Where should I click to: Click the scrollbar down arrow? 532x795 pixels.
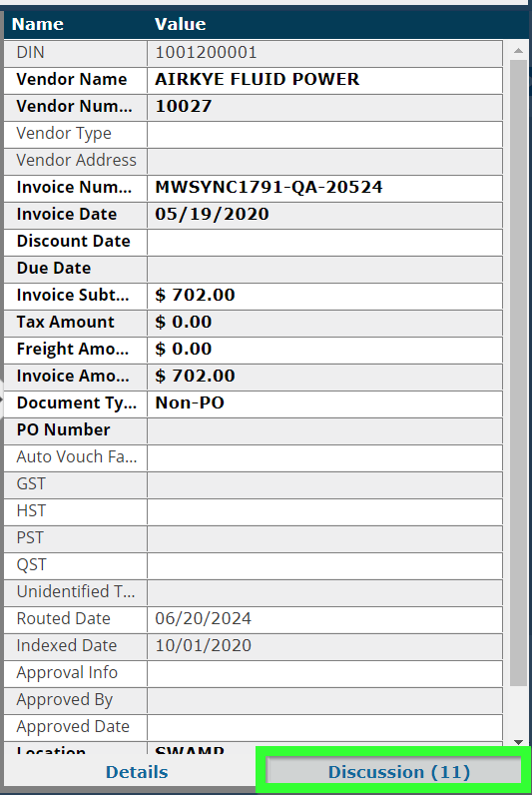pos(518,742)
